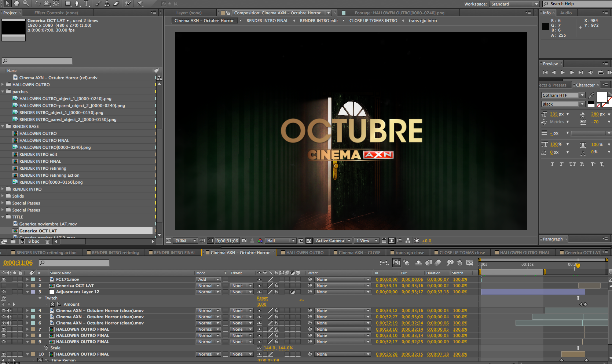
Task: Switch to the Audio panel tab
Action: 566,13
